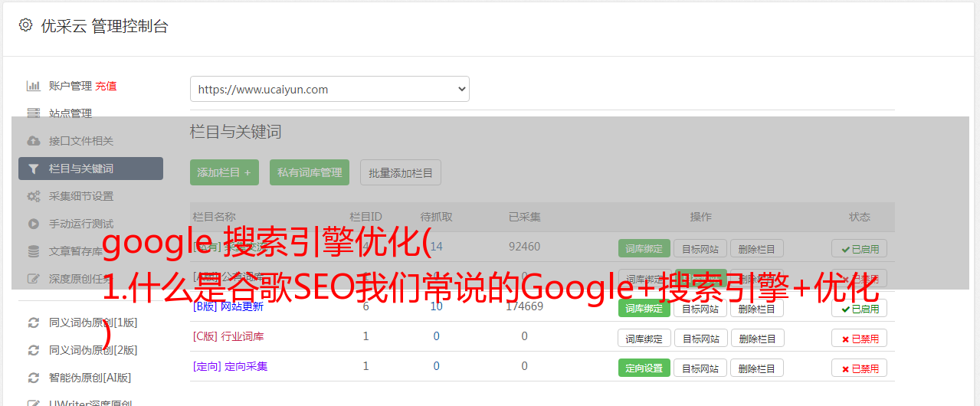Open 手动运行测试 in the sidebar
Viewport: 980px width, 406px height.
pyautogui.click(x=81, y=224)
